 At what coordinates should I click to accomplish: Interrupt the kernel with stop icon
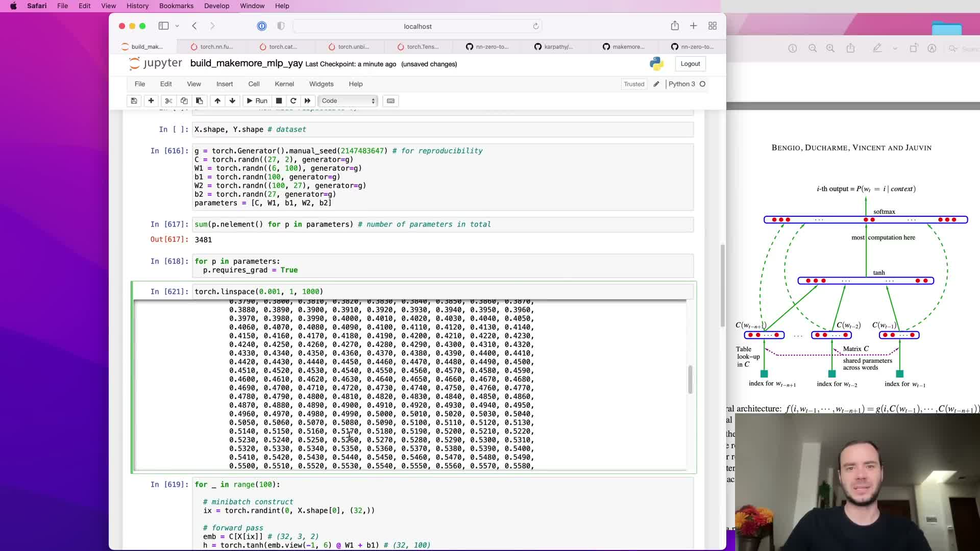(279, 101)
